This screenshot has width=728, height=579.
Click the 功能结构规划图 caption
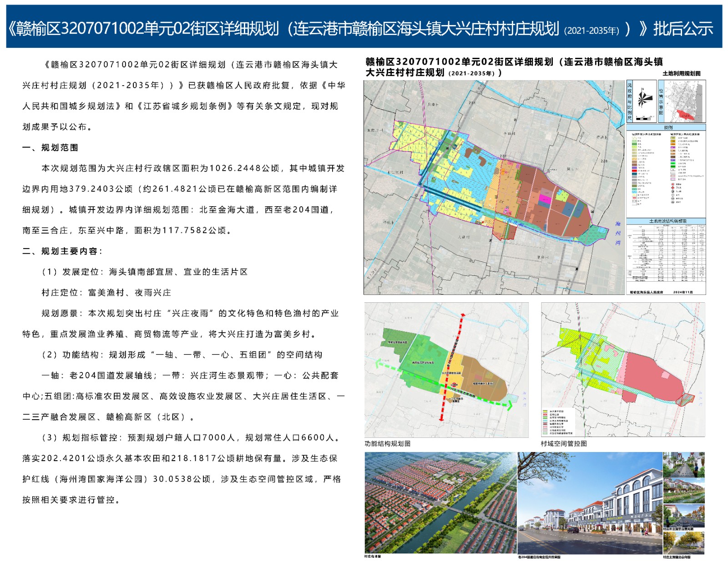point(388,443)
